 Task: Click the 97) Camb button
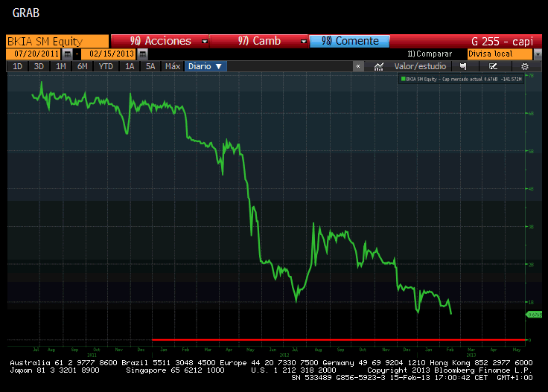(x=259, y=41)
